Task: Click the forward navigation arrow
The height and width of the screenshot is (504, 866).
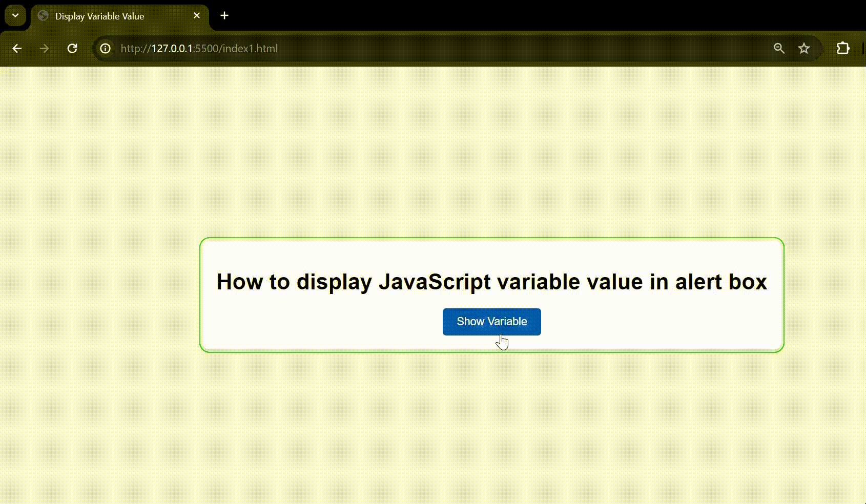Action: click(x=45, y=48)
